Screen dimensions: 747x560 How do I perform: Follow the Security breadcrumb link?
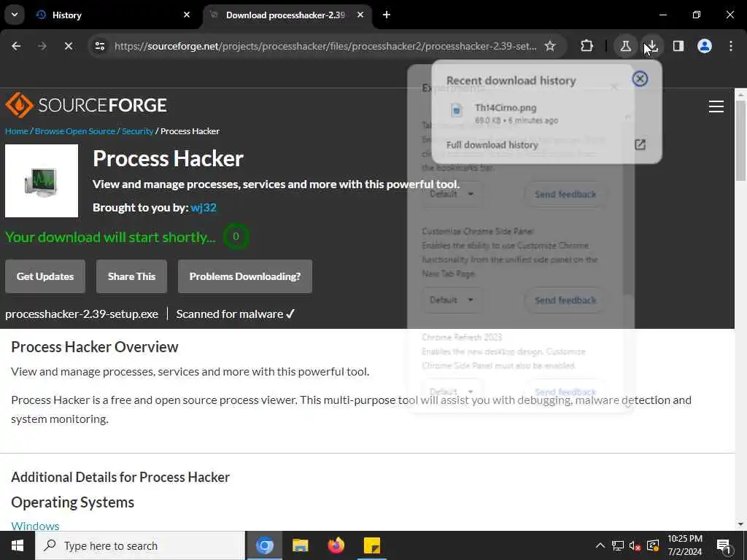[137, 131]
